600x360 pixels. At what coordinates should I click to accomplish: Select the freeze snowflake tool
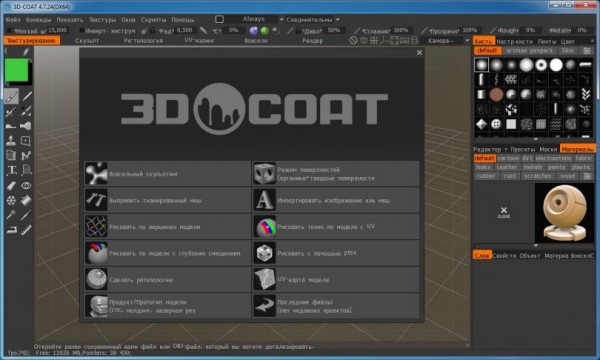11,200
